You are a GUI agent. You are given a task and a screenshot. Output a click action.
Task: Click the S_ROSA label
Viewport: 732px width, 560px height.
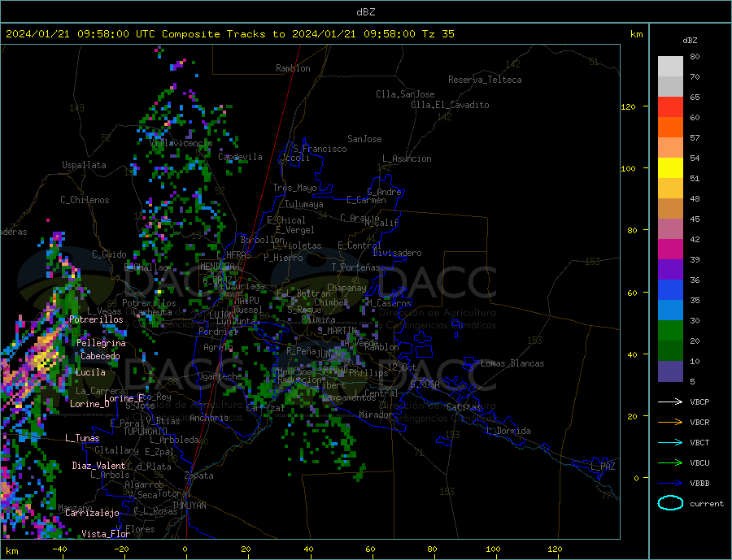425,384
